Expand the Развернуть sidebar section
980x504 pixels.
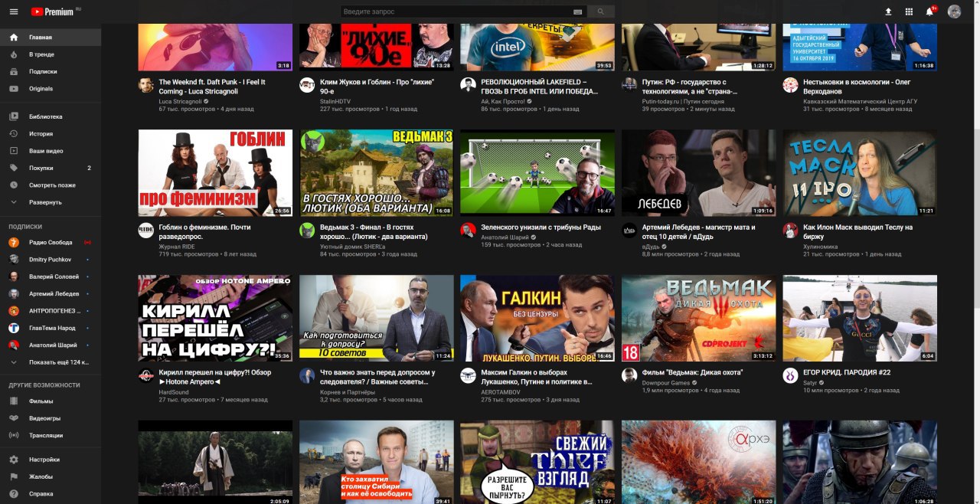pyautogui.click(x=51, y=202)
